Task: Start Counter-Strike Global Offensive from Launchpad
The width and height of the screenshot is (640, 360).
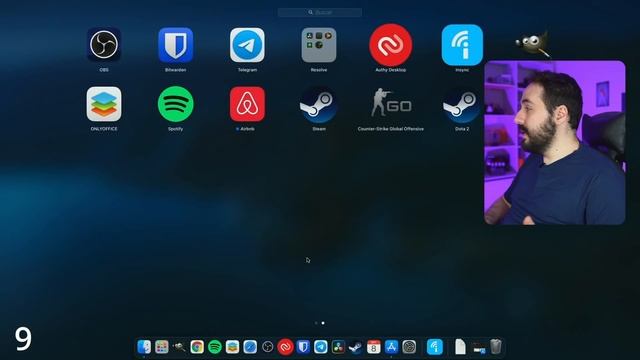Action: click(391, 103)
